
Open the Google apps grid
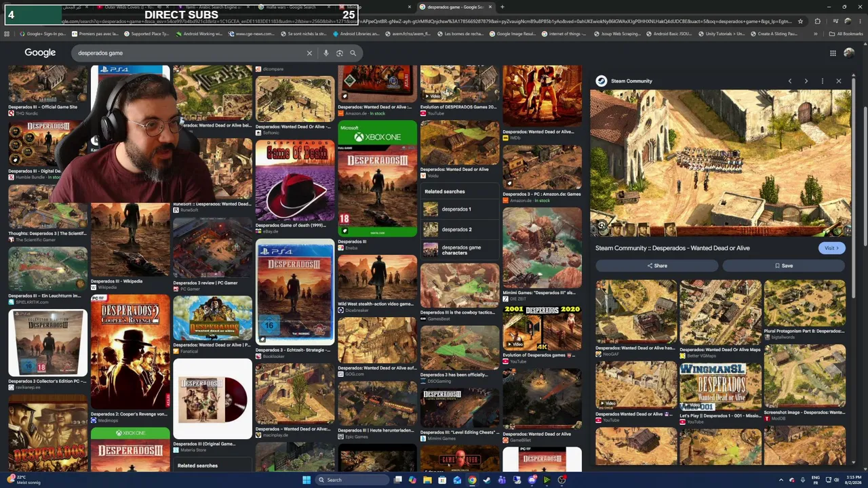coord(833,53)
